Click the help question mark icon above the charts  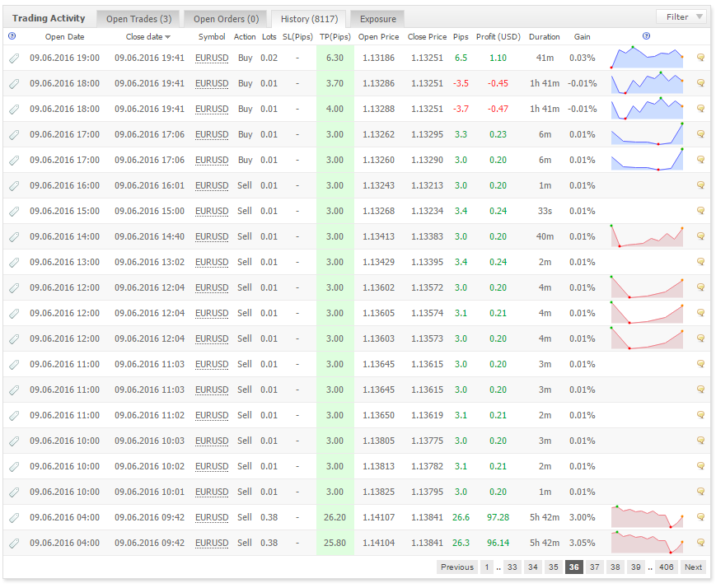[646, 36]
